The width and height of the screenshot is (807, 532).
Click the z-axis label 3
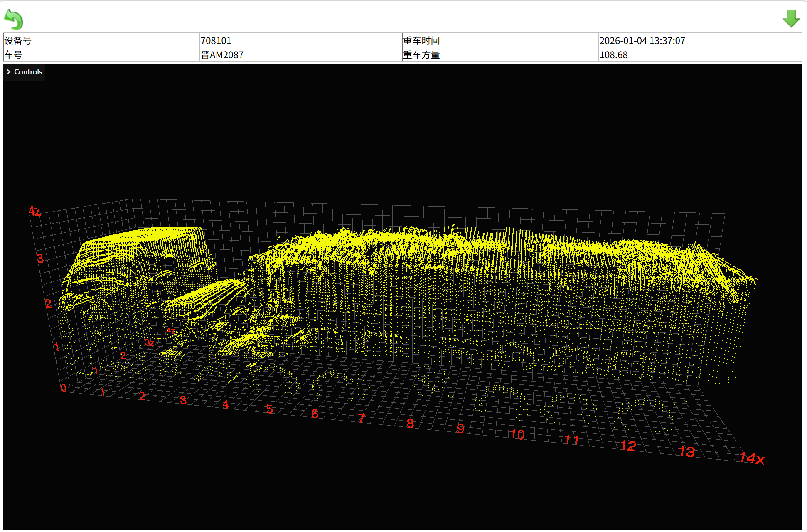pyautogui.click(x=40, y=258)
